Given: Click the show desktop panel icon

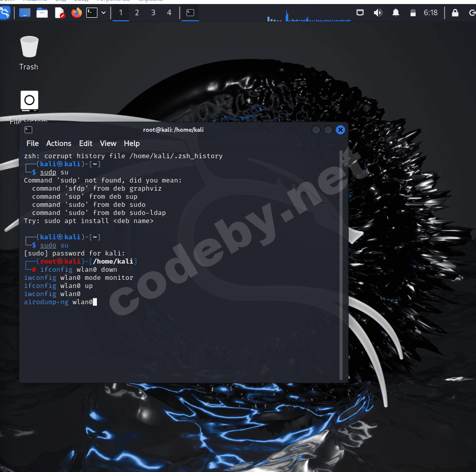Looking at the screenshot, I should pyautogui.click(x=25, y=13).
